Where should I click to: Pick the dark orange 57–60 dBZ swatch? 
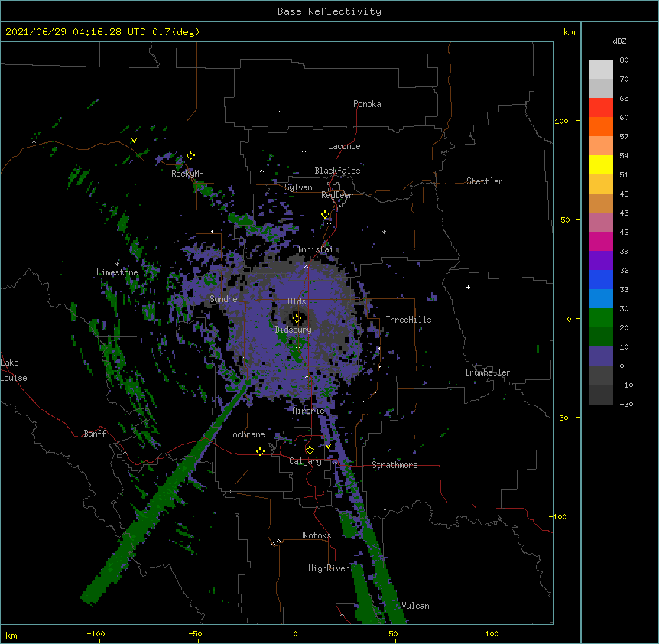pyautogui.click(x=601, y=126)
